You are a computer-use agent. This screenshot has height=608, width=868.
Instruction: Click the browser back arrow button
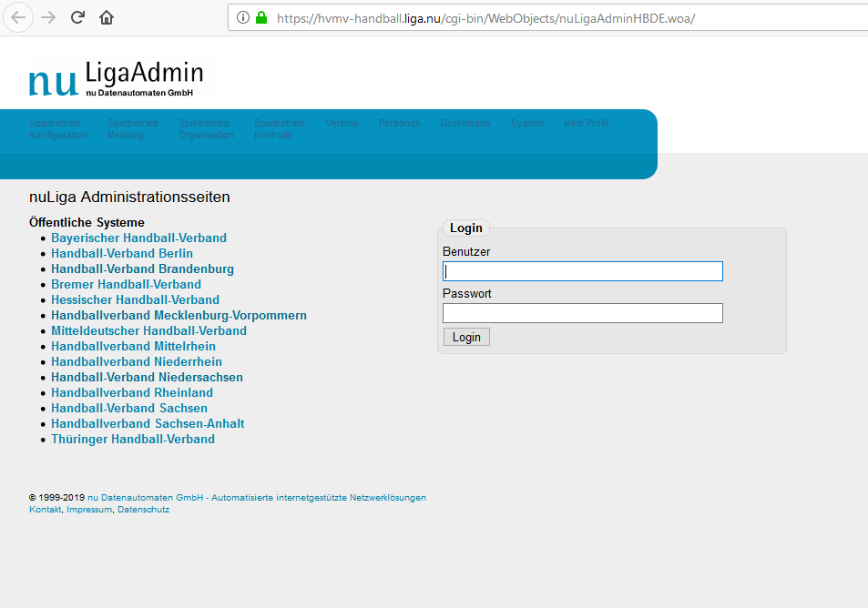(20, 17)
